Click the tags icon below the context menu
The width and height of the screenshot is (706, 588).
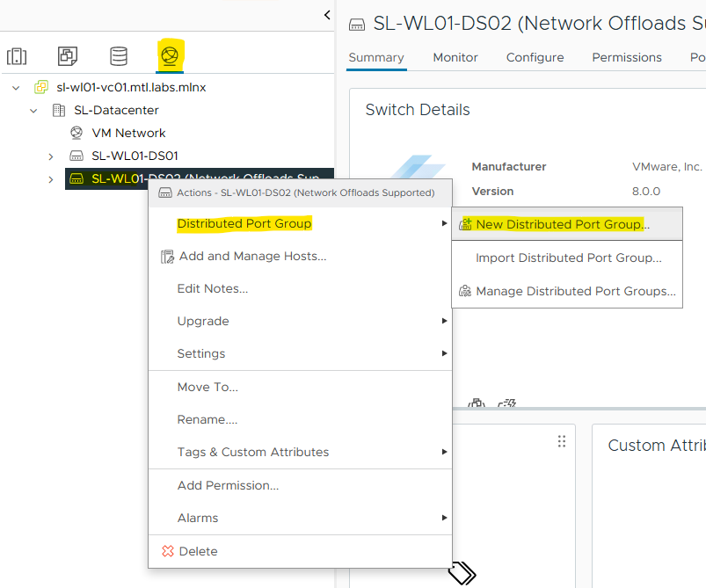pos(462,573)
